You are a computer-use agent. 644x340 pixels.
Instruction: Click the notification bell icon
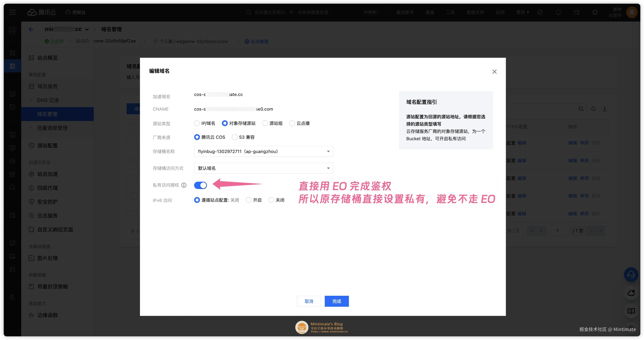[x=558, y=12]
